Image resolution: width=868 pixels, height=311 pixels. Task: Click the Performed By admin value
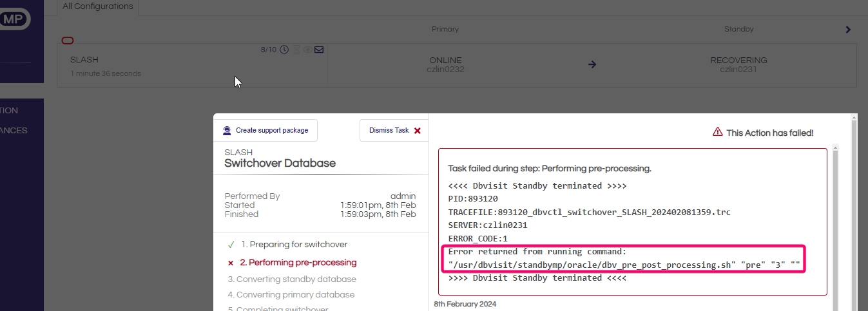[403, 196]
